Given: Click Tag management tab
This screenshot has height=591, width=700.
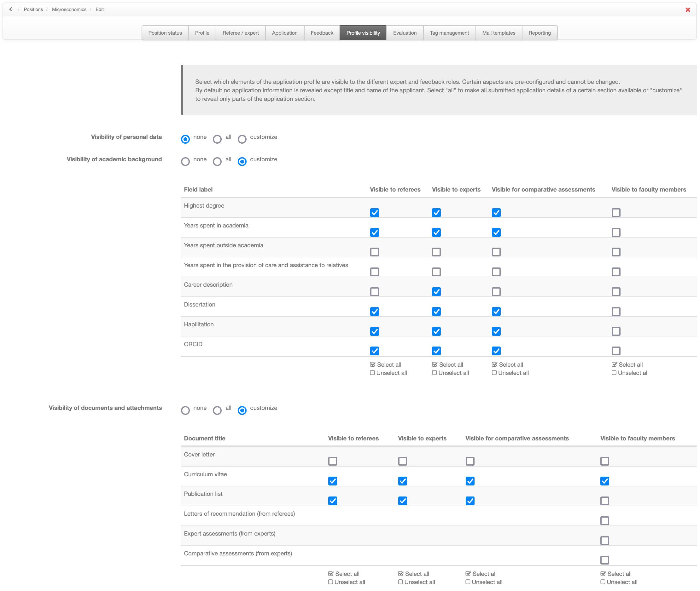Looking at the screenshot, I should [x=448, y=33].
